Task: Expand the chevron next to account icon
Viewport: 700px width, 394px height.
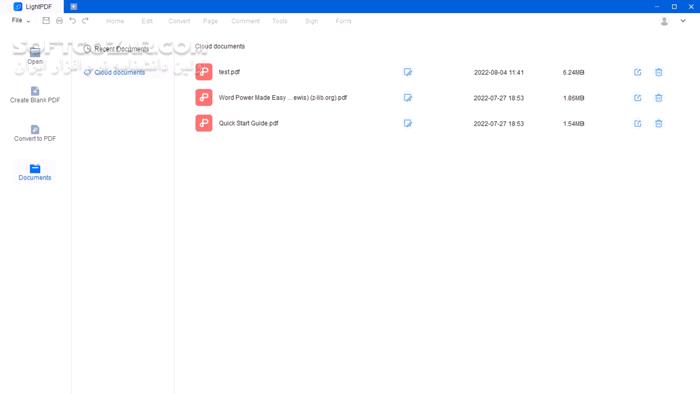Action: click(683, 21)
